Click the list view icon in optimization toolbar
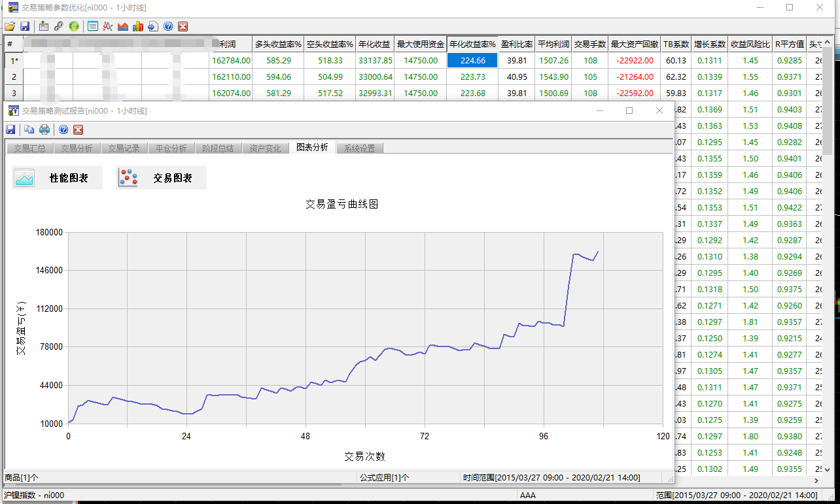The image size is (840, 504). [x=93, y=27]
